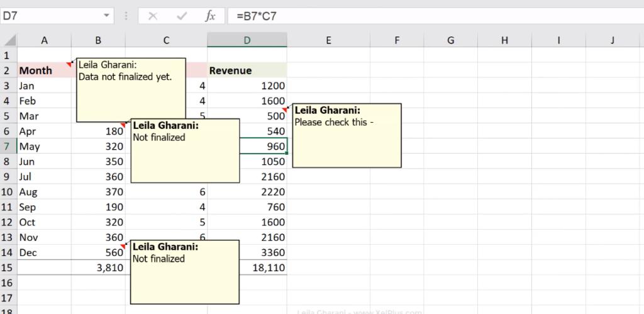Select column I header

(x=558, y=40)
